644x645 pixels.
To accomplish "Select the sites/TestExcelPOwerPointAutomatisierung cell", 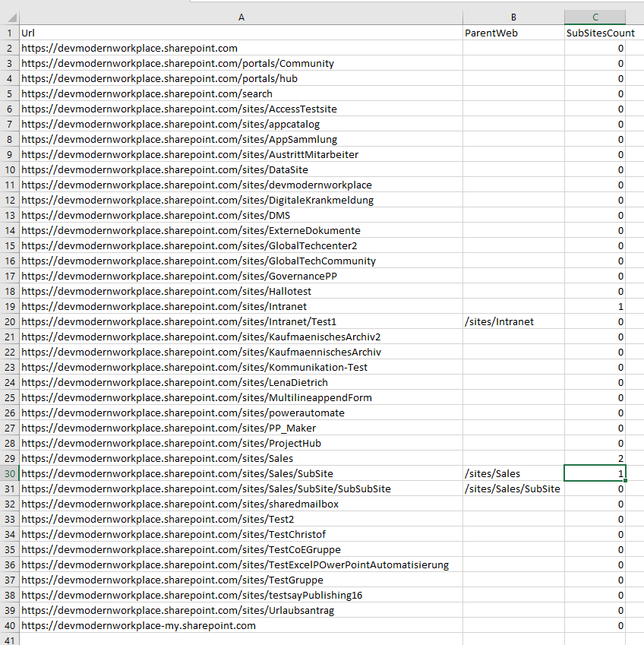I will 241,565.
